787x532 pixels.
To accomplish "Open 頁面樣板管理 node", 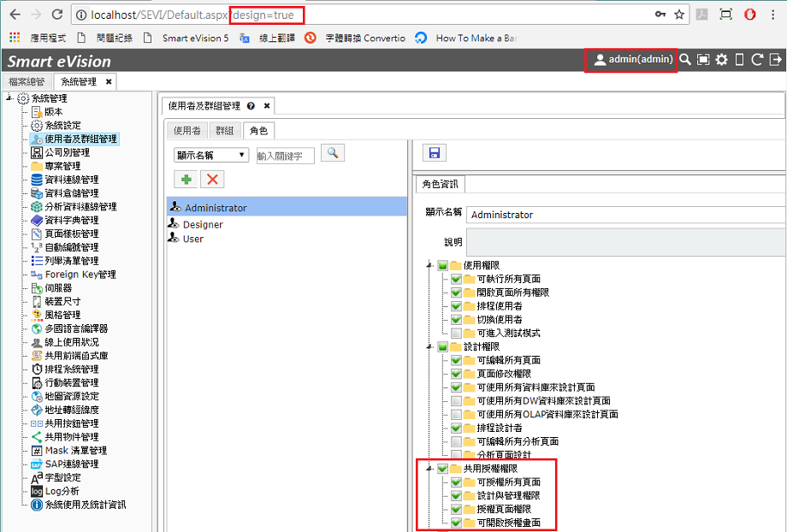I will point(65,233).
